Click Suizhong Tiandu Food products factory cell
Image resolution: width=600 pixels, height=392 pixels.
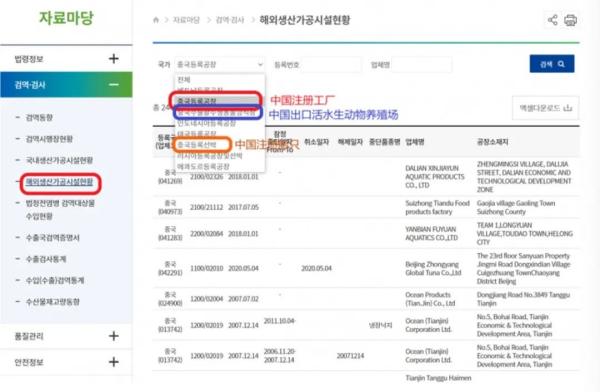(x=437, y=207)
